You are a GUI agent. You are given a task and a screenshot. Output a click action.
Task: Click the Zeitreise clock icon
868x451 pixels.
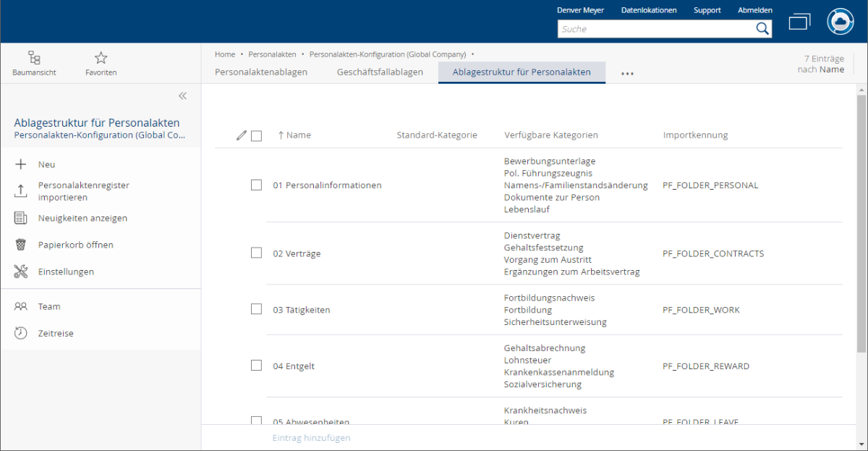point(21,333)
